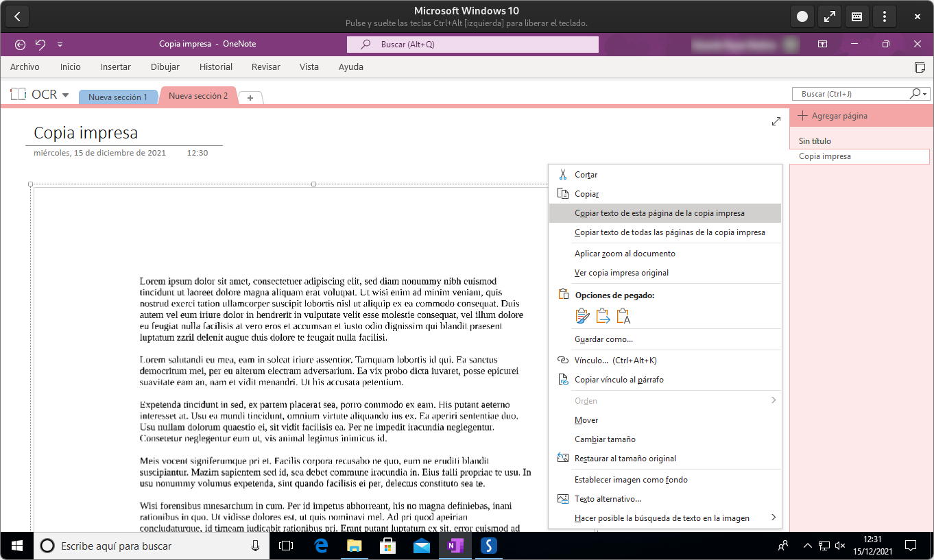
Task: Click the full page view icon on ribbon right
Action: (x=920, y=67)
